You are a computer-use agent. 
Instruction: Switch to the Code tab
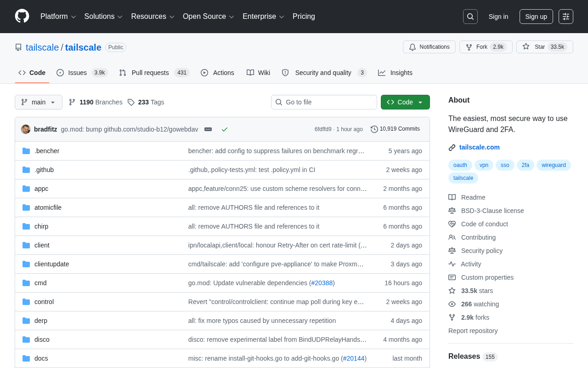[32, 73]
